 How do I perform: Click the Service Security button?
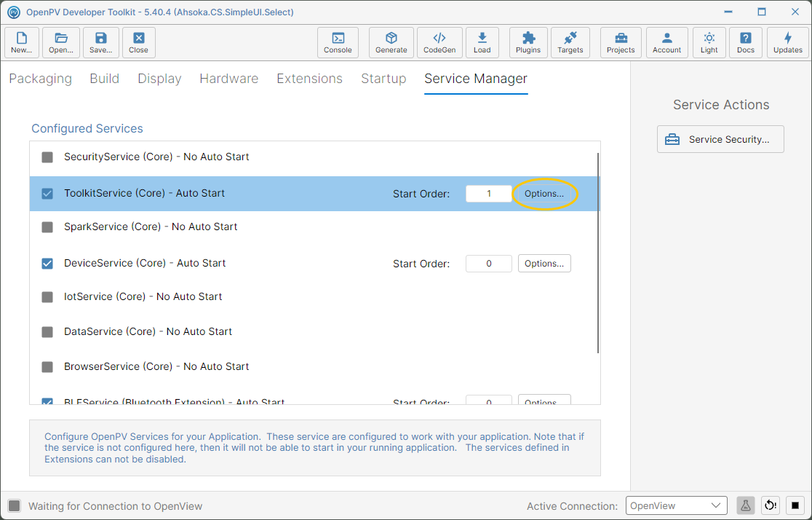(x=720, y=139)
